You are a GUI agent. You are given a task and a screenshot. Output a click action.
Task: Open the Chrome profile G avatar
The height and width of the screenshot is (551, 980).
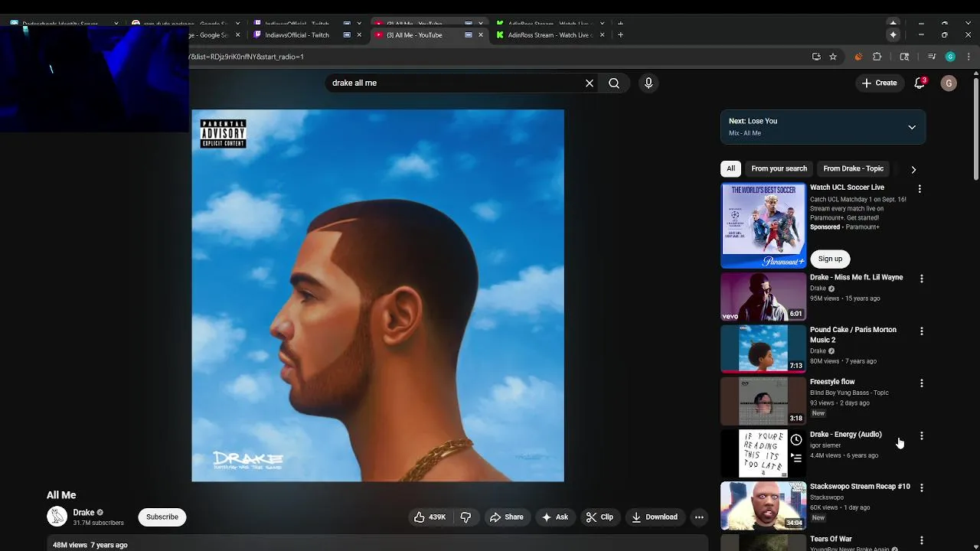click(950, 57)
